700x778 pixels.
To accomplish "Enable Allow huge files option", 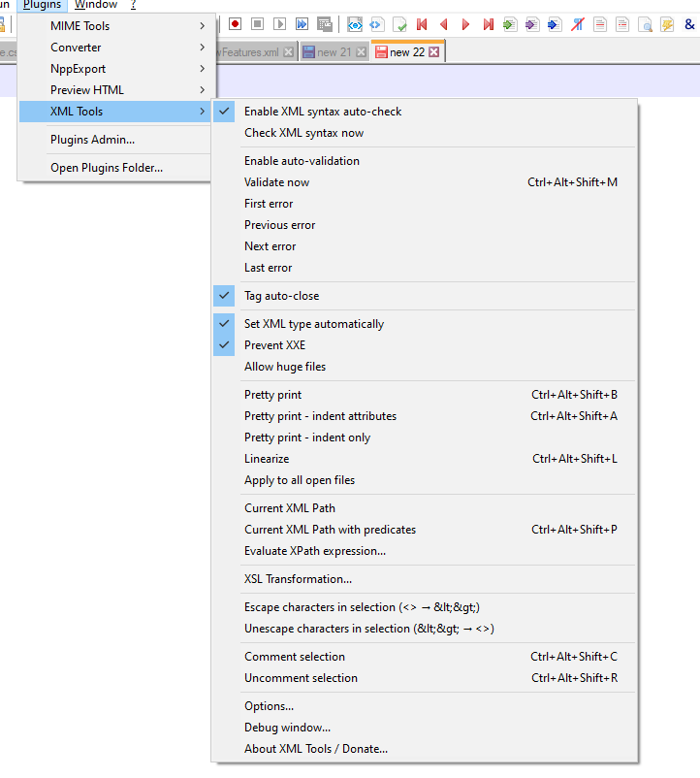I will tap(424, 367).
